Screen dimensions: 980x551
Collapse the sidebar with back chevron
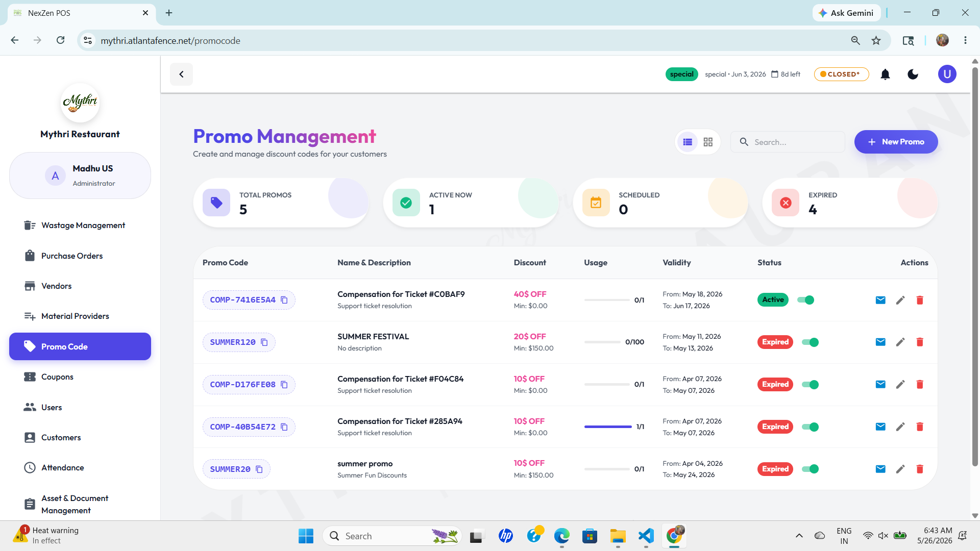181,74
